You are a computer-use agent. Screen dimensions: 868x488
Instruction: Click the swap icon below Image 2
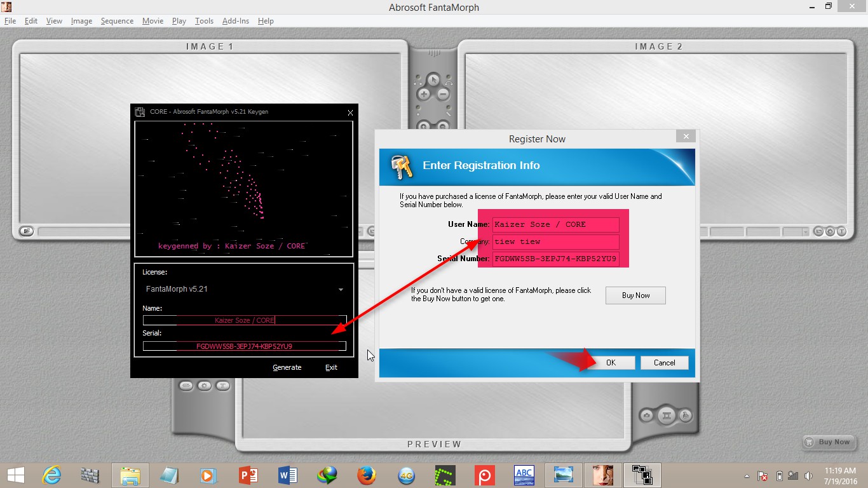click(820, 231)
